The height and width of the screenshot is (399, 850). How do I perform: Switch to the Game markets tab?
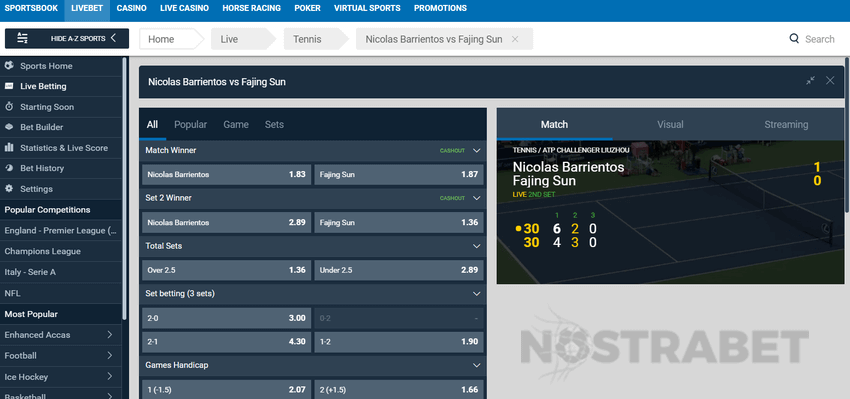[x=236, y=125]
